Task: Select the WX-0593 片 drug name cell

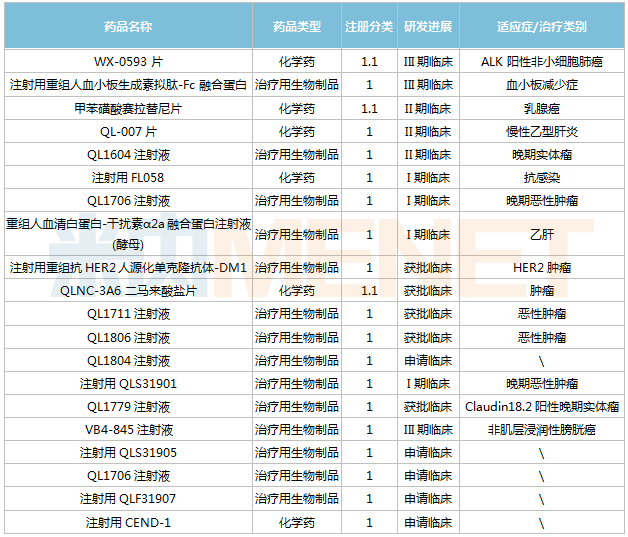Action: point(128,62)
